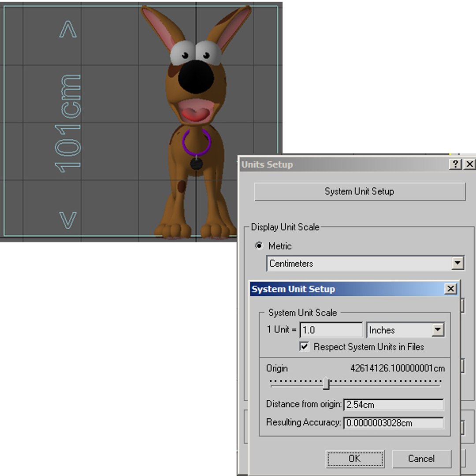This screenshot has width=476, height=476.
Task: Toggle Respect System Units in Files checkbox
Action: 304,347
